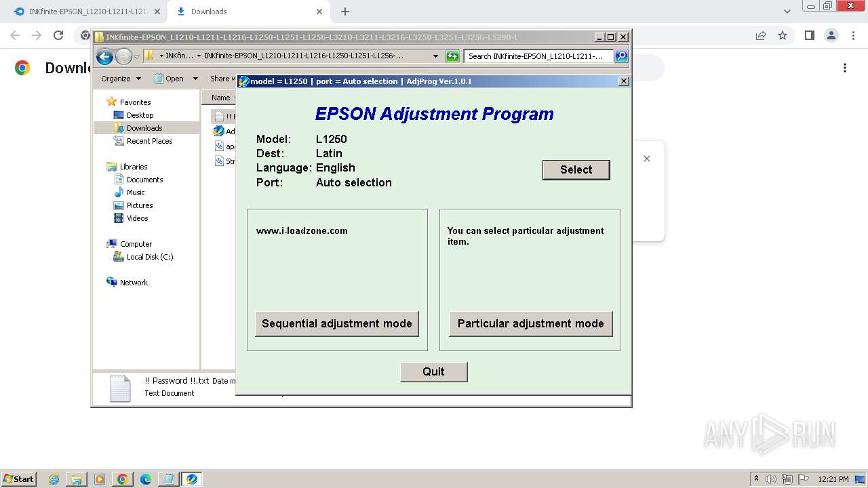Open Chrome profile avatar menu

pyautogui.click(x=831, y=35)
